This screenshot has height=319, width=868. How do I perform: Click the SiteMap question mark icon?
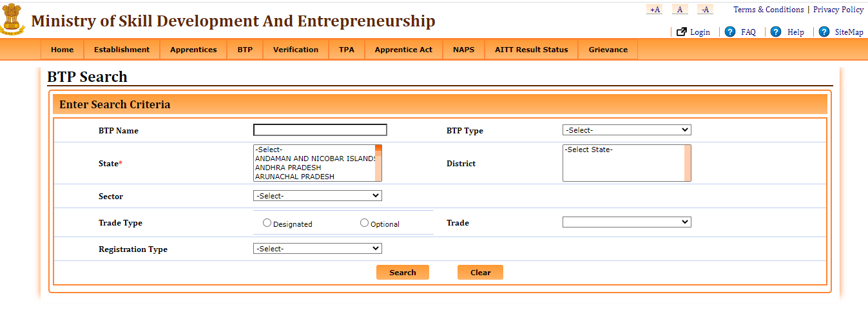click(824, 32)
